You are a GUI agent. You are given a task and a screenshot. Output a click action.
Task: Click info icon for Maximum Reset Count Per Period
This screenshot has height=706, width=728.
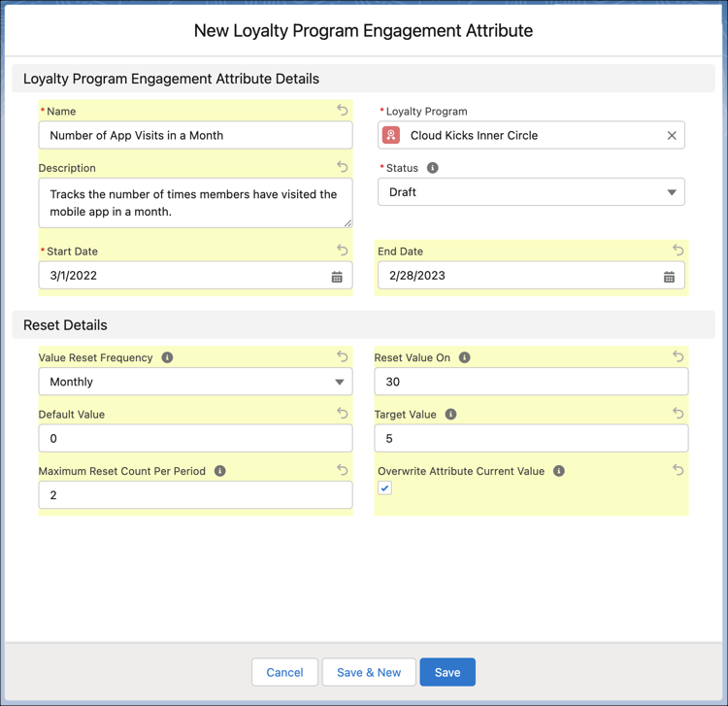[x=220, y=471]
